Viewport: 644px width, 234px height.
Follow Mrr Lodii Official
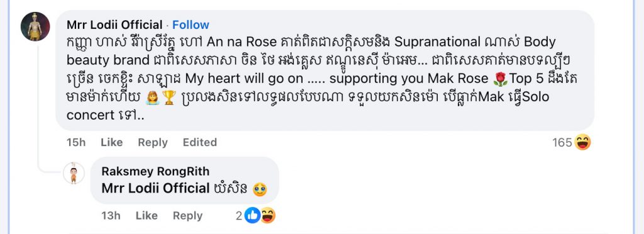pyautogui.click(x=191, y=25)
